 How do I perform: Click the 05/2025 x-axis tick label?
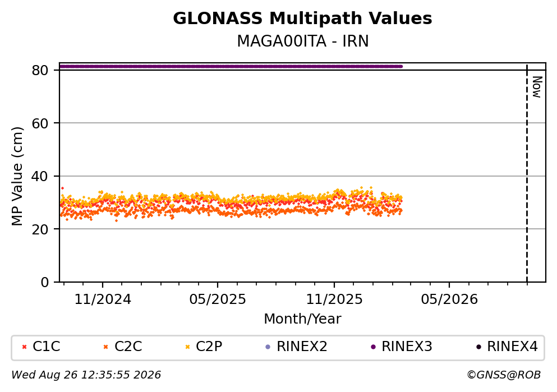coord(218,299)
